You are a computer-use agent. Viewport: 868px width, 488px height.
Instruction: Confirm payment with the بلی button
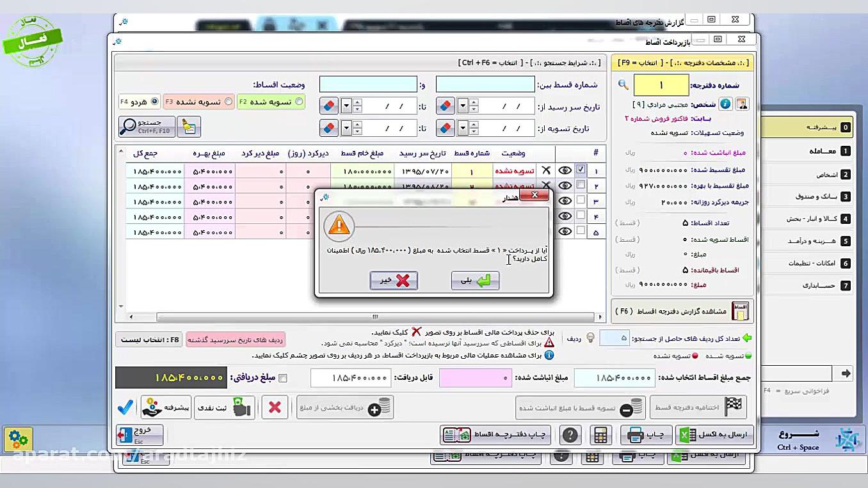point(475,280)
